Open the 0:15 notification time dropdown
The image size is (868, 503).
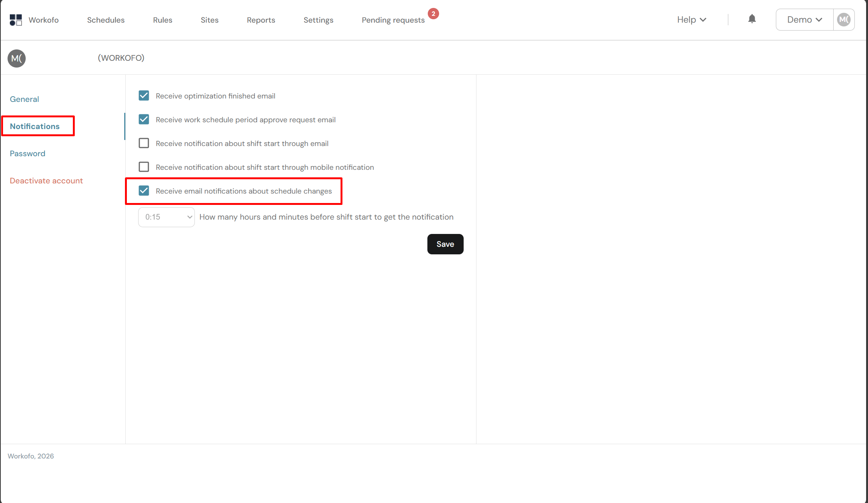(x=167, y=217)
